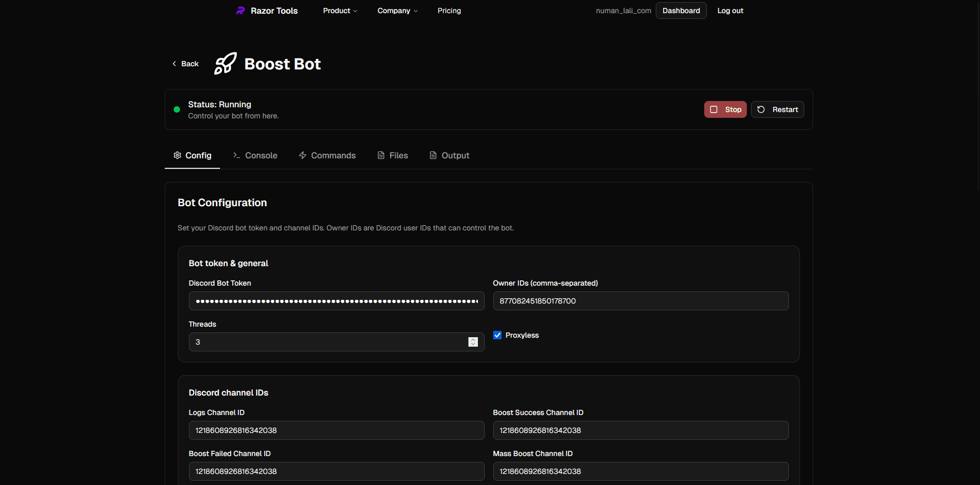Click the Razor Tools logo icon
Viewport: 980px width, 485px height.
[x=240, y=10]
